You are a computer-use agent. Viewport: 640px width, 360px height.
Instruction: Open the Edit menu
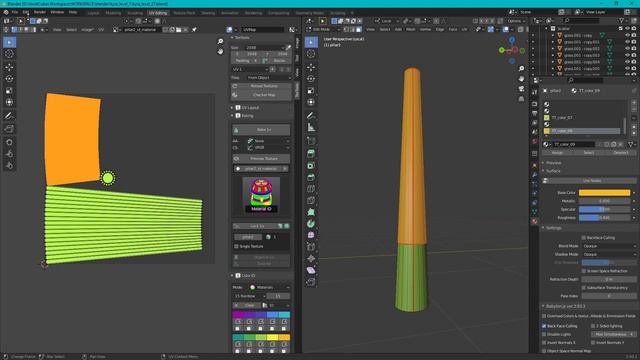pyautogui.click(x=26, y=12)
